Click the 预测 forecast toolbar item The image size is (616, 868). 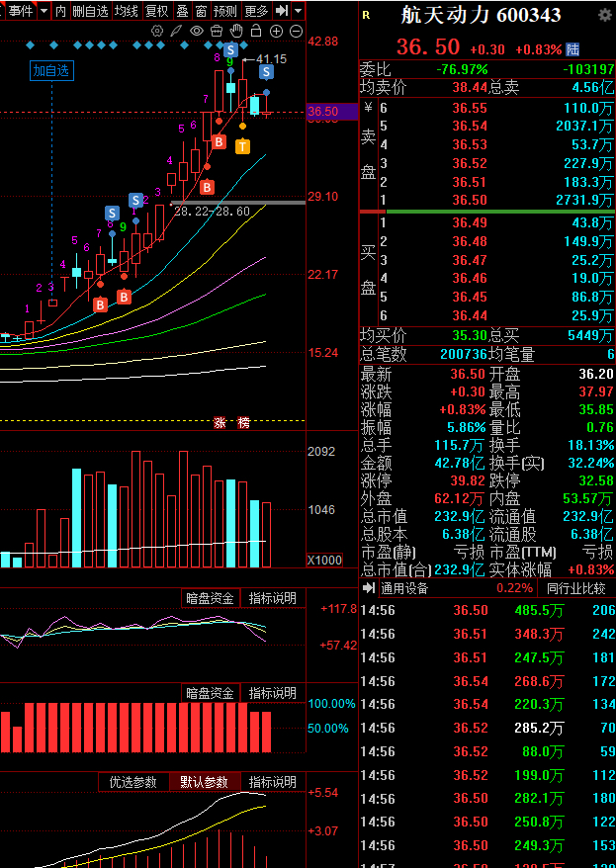225,11
